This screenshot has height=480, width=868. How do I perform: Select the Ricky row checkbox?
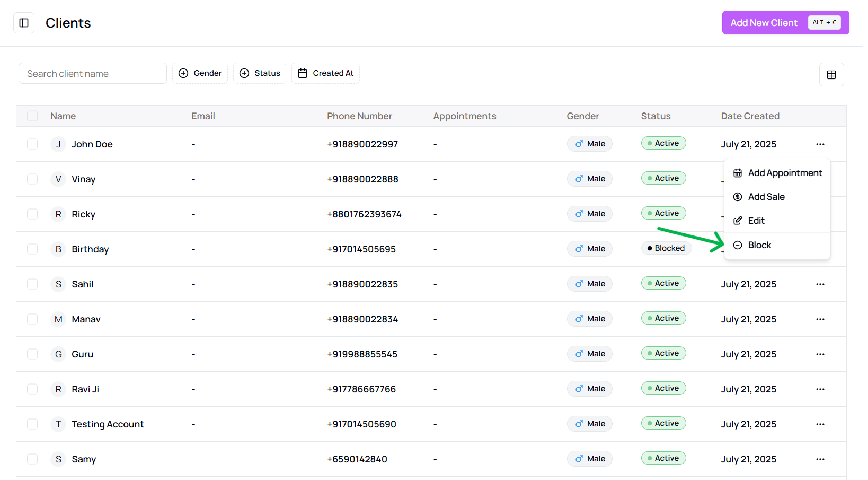[x=32, y=214]
